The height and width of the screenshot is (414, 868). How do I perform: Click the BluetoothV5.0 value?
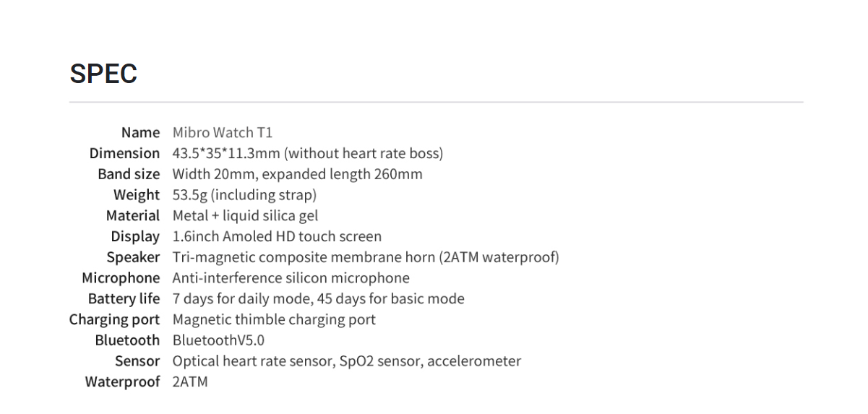(219, 340)
